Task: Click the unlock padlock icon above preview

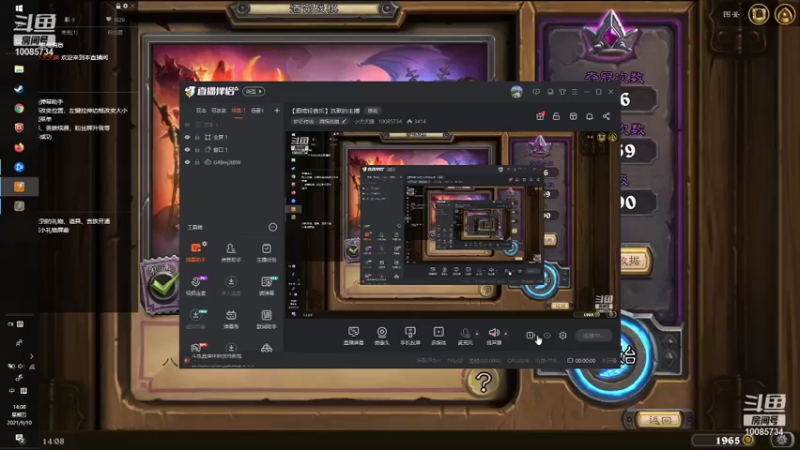Action: [x=556, y=116]
